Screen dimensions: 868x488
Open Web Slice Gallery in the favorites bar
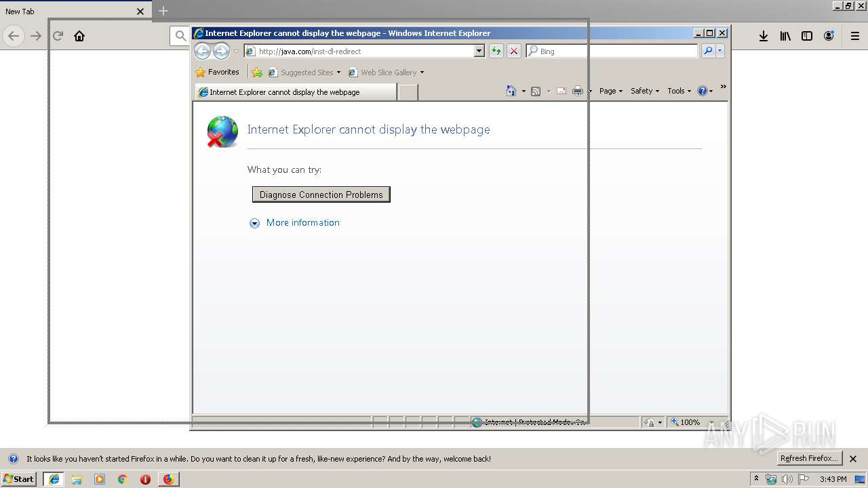[x=386, y=73]
